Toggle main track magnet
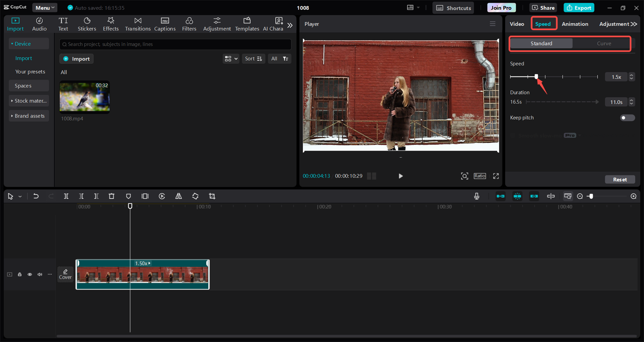The height and width of the screenshot is (342, 644). (501, 196)
